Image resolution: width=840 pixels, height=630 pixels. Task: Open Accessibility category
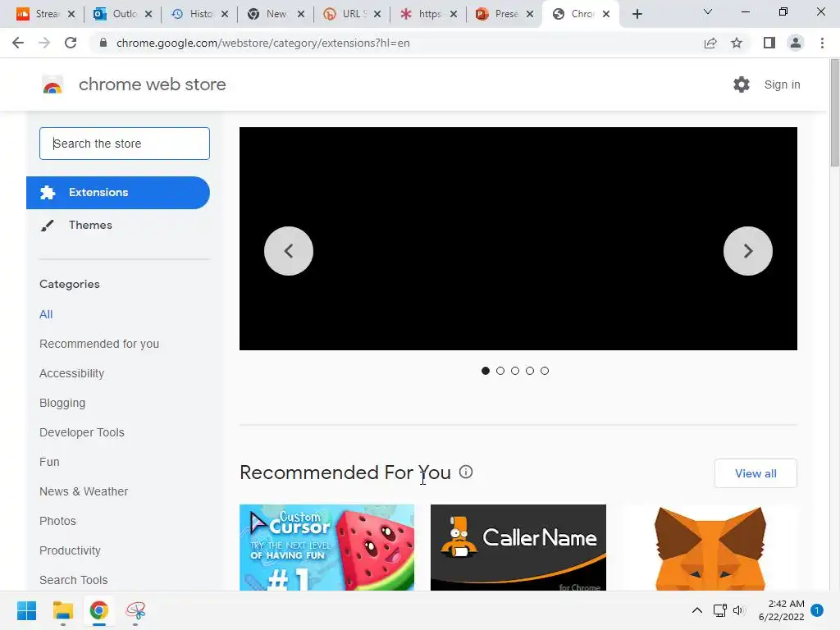72,373
